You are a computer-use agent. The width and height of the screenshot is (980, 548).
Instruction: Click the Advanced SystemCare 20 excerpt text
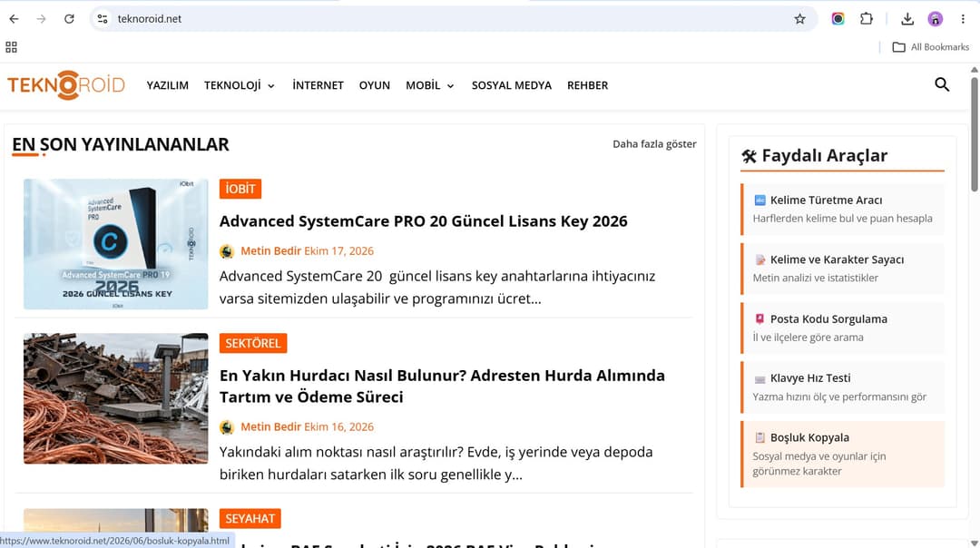(437, 288)
